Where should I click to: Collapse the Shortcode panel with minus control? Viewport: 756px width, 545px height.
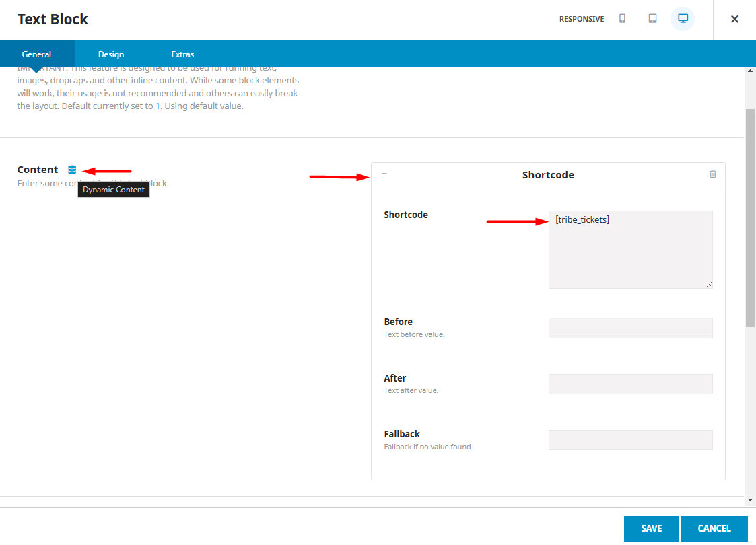pos(384,174)
